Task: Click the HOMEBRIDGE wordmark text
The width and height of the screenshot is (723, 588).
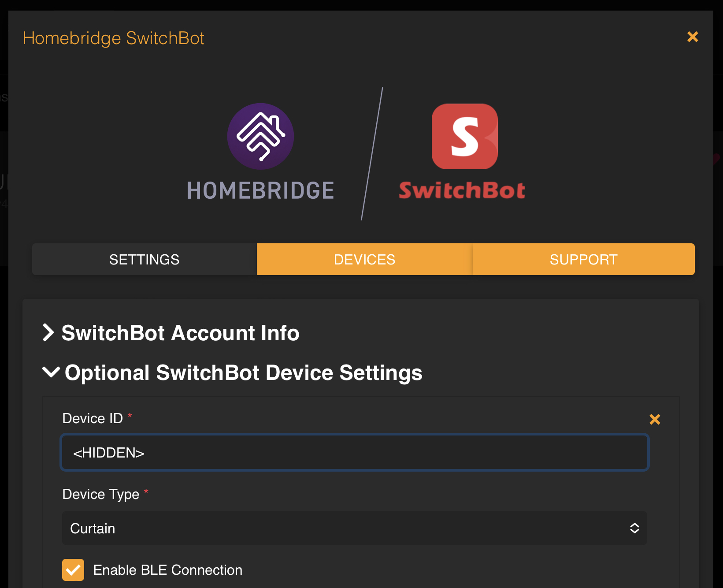Action: coord(260,191)
